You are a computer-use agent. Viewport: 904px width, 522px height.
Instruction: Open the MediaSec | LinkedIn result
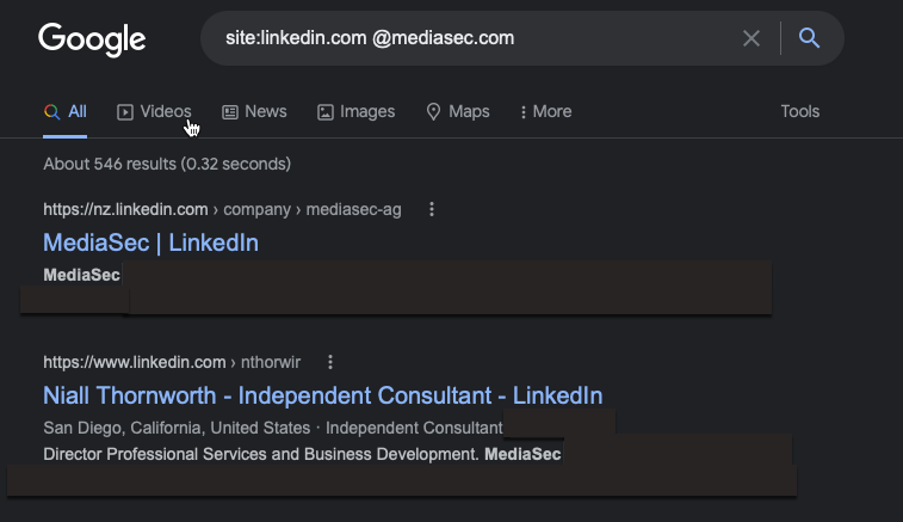tap(151, 243)
